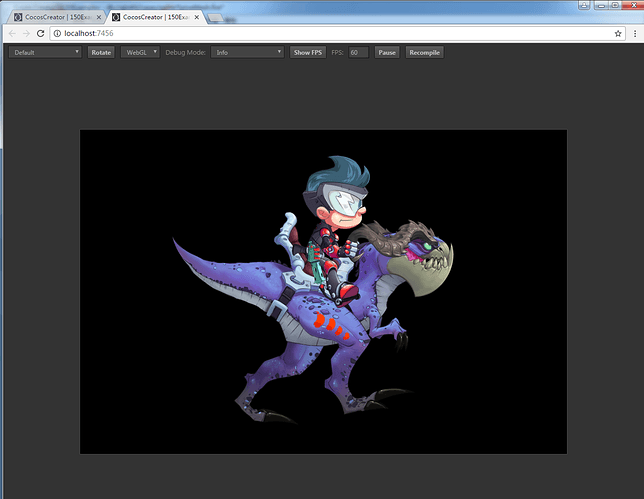Click the back navigation arrow
Image resolution: width=644 pixels, height=499 pixels.
click(12, 33)
